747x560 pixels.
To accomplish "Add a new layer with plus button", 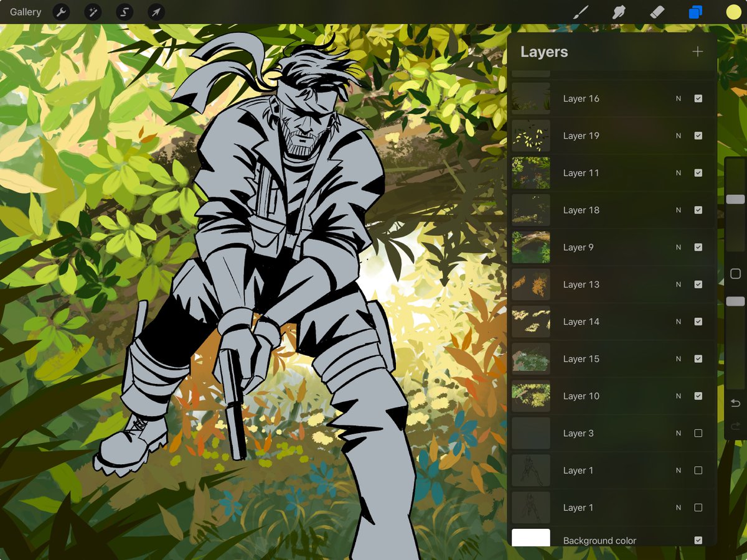I will tap(698, 52).
